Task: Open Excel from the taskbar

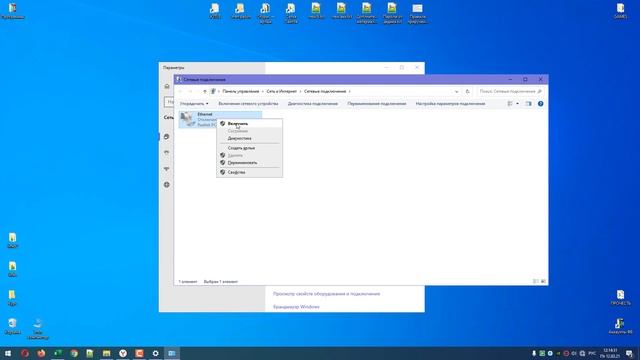Action: (57, 353)
